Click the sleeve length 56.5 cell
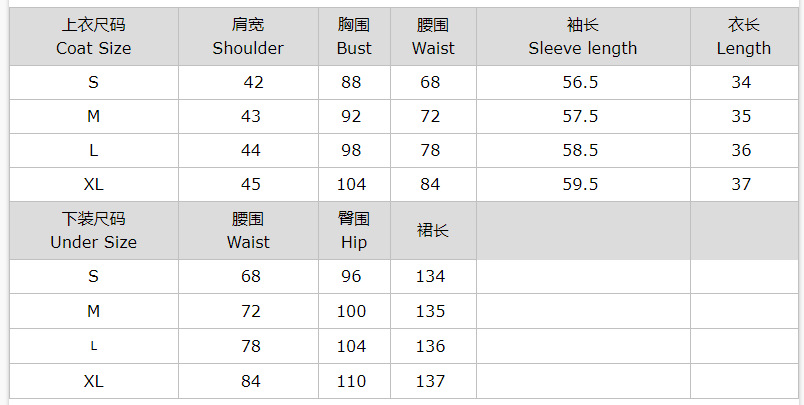 pyautogui.click(x=580, y=82)
